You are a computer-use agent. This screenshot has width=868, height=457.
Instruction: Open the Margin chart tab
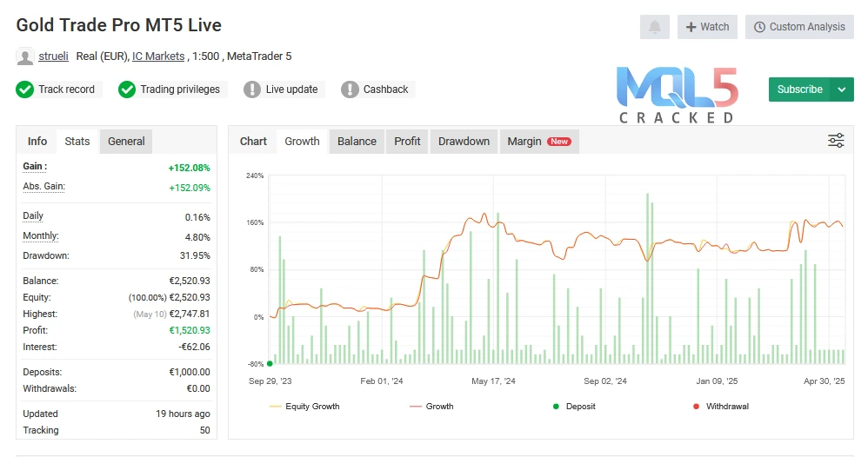(x=539, y=141)
